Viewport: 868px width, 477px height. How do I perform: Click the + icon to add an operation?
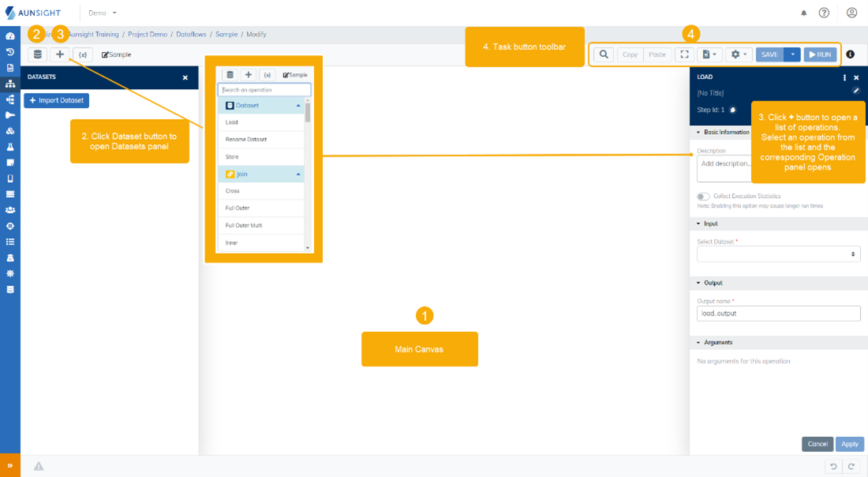(x=59, y=54)
